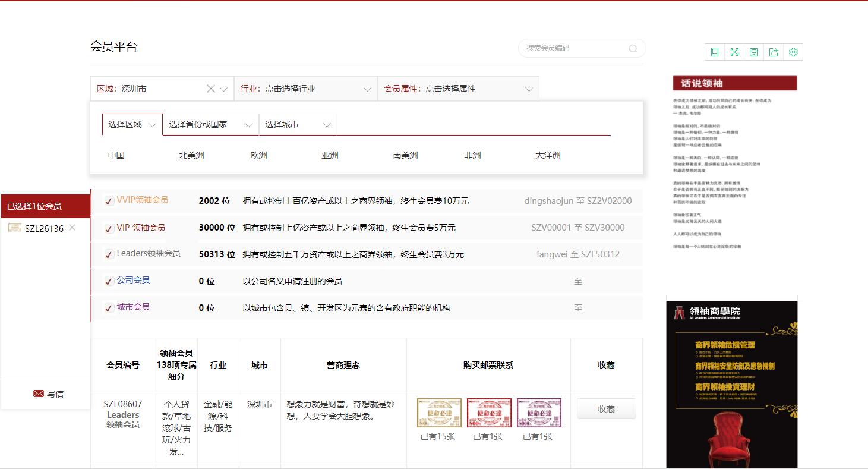
Task: Open settings via the gear icon
Action: [793, 52]
